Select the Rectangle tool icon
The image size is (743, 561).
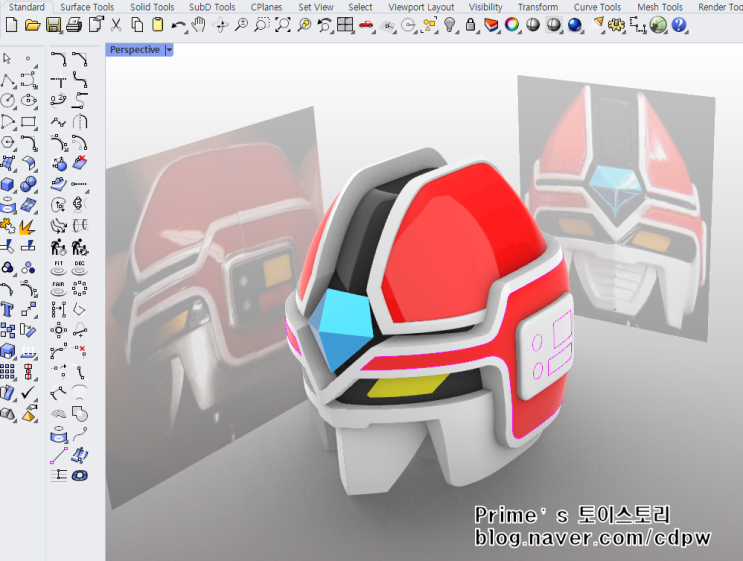pyautogui.click(x=28, y=121)
